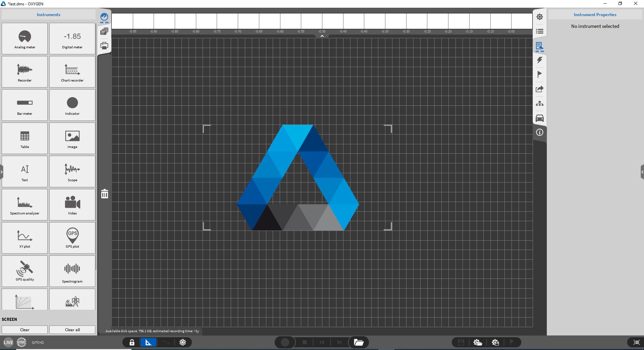Click the OXYGEN logo on the canvas

pos(298,178)
